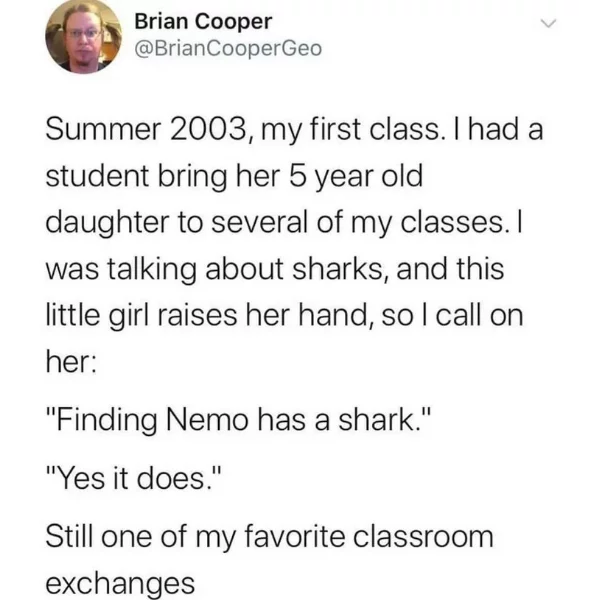This screenshot has width=600, height=600.
Task: Open the Brian Cooper display name
Action: [203, 21]
